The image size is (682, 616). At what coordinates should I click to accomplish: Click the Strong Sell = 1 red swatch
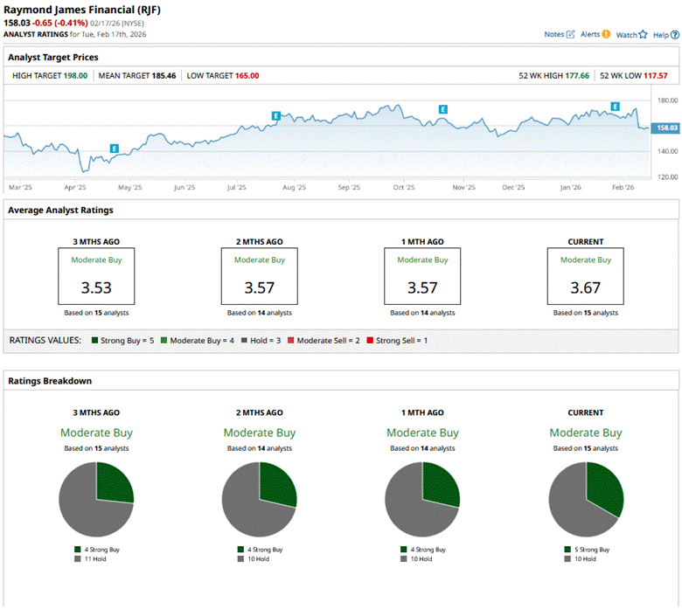tap(370, 340)
